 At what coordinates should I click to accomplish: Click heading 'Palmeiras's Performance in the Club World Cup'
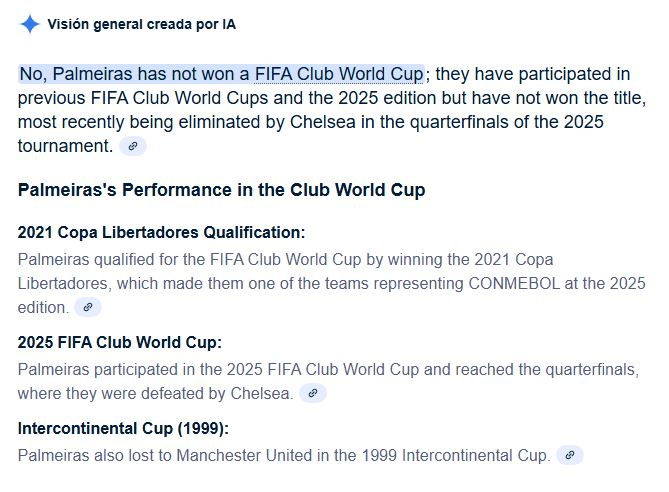221,190
